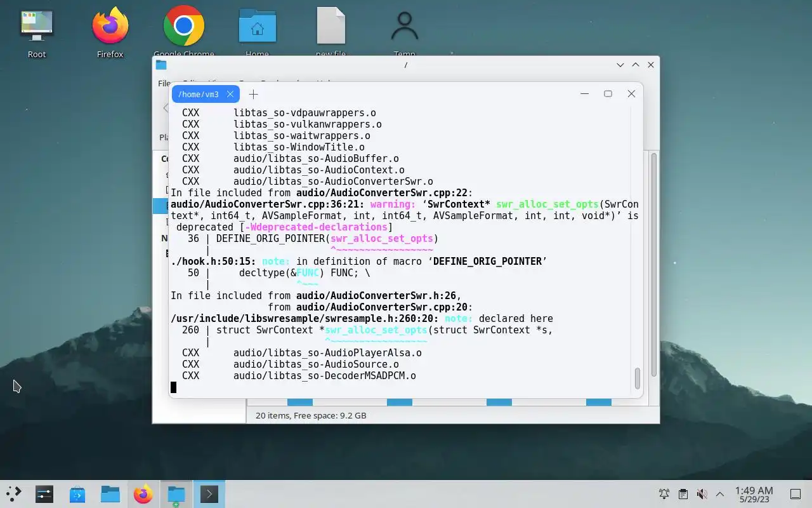Add a new terminal tab
Image resolution: width=812 pixels, height=508 pixels.
pos(253,94)
